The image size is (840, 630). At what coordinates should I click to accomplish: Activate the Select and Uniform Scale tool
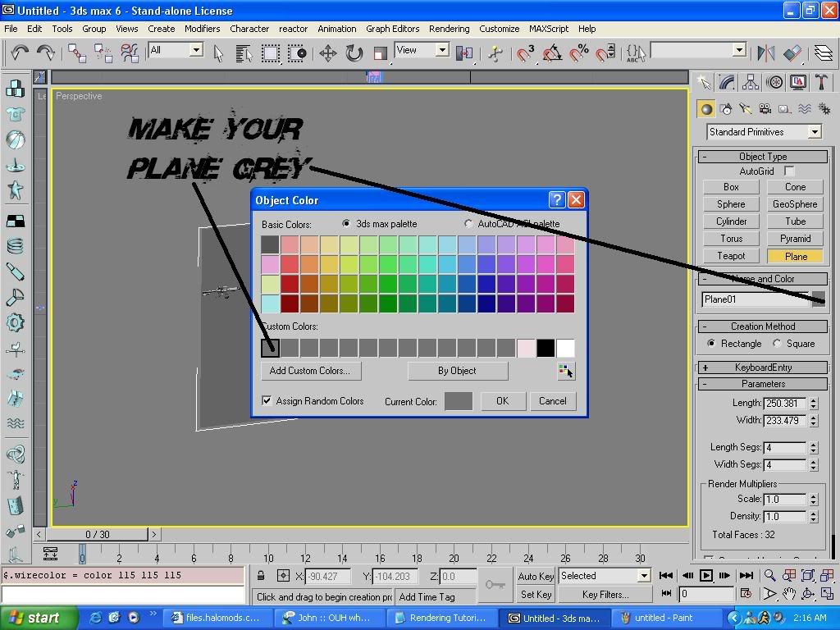[x=381, y=53]
